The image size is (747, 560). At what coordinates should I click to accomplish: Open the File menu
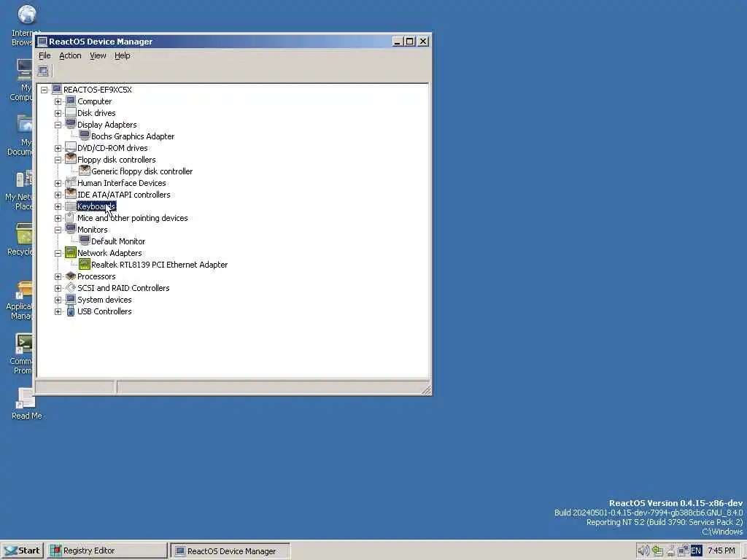(x=44, y=55)
